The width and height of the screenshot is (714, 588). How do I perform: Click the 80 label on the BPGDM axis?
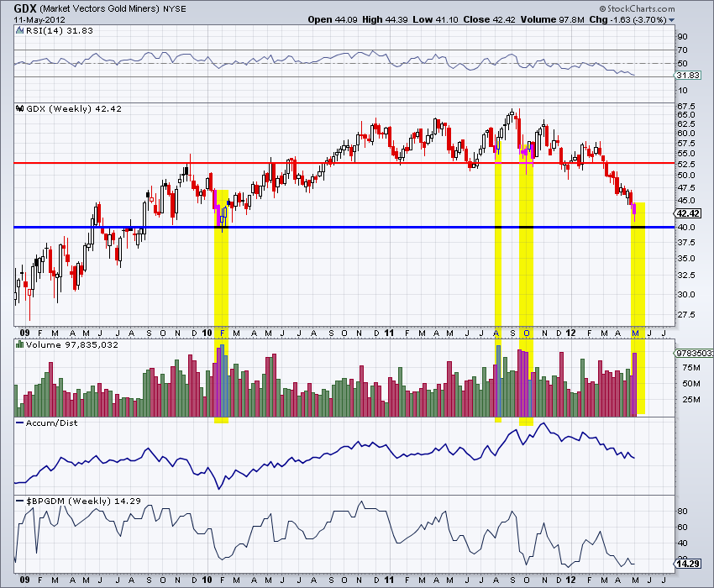pos(683,511)
